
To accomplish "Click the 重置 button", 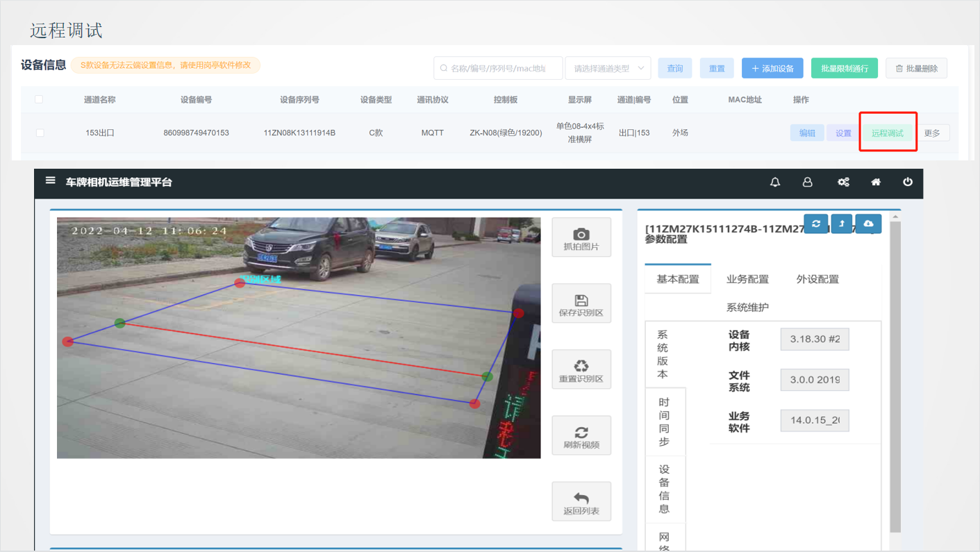I will pos(717,68).
